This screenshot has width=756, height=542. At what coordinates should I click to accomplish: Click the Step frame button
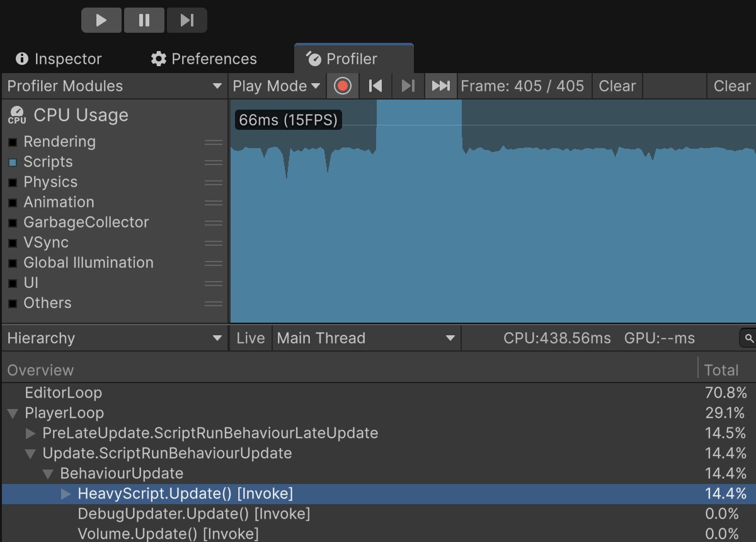186,20
